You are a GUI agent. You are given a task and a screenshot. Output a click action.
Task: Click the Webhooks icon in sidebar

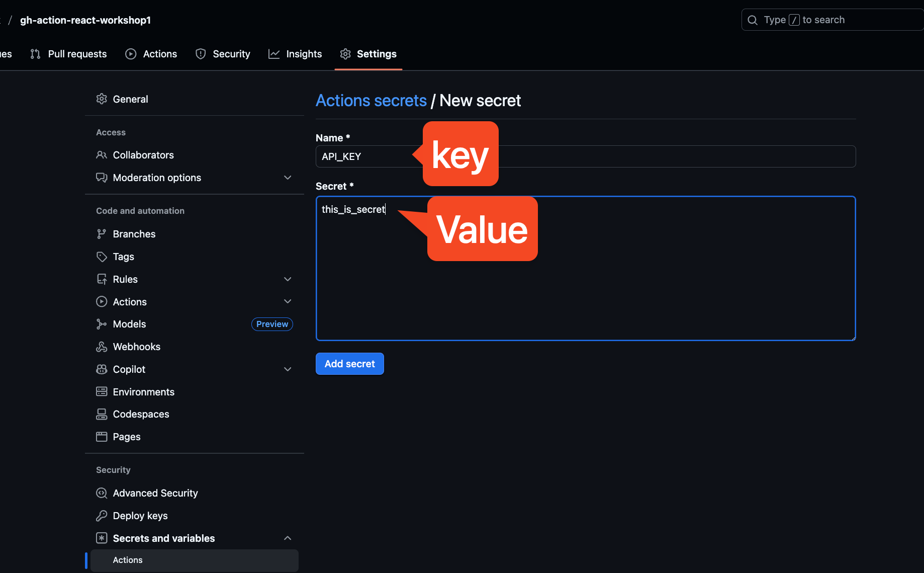[x=102, y=347]
